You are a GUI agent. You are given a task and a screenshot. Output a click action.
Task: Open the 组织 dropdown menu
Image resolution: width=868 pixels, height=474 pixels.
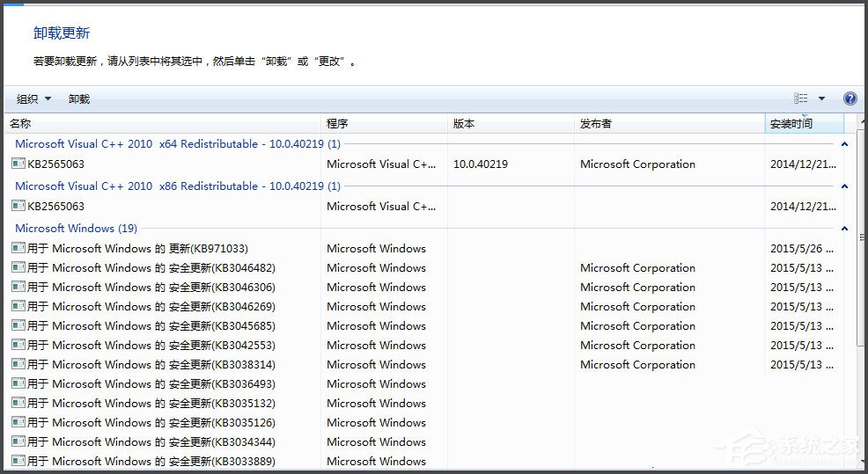click(34, 99)
